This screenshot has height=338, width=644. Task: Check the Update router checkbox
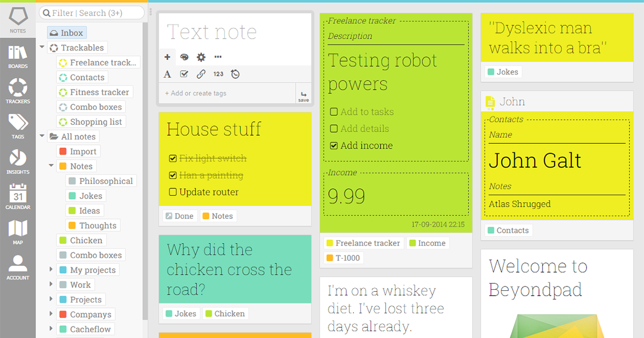[x=174, y=192]
